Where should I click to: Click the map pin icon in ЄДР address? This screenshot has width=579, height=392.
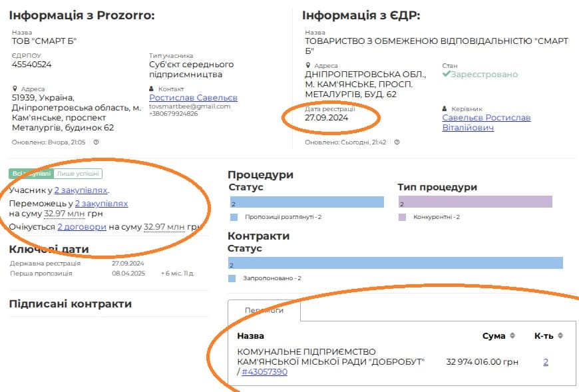[x=307, y=65]
